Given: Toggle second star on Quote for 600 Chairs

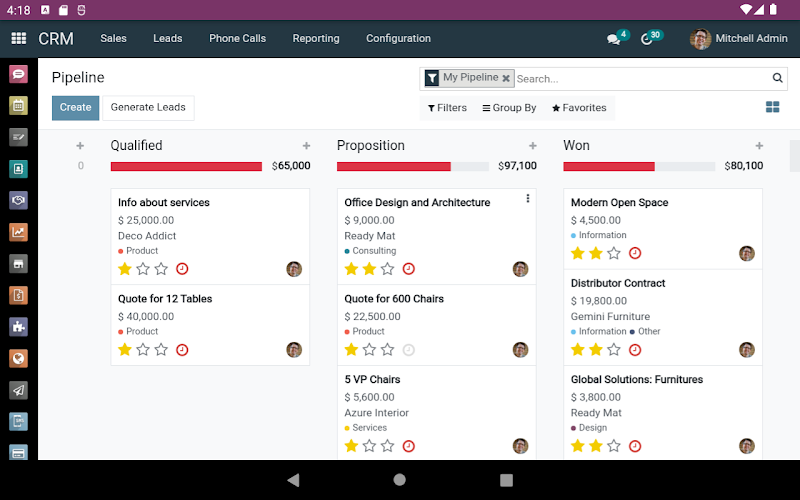Looking at the screenshot, I should [369, 349].
